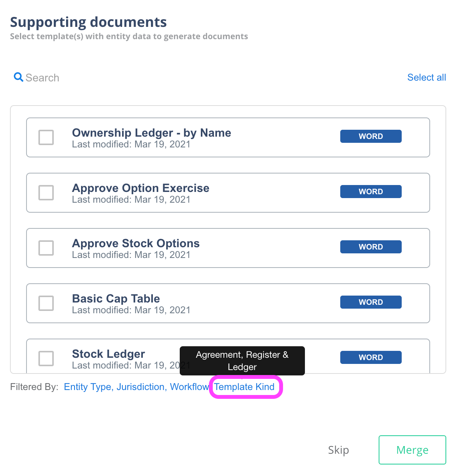457x476 pixels.
Task: Click WORD badge for Basic Cap Table
Action: [371, 302]
